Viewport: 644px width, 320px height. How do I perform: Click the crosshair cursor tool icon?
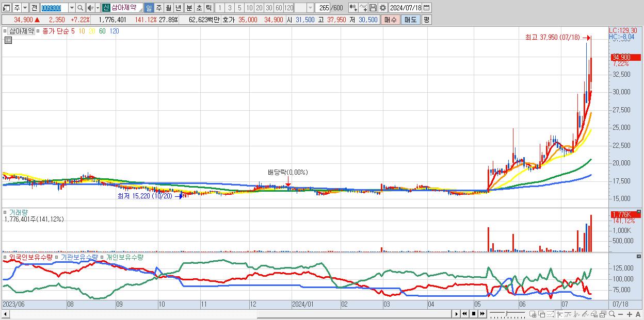[x=559, y=314]
